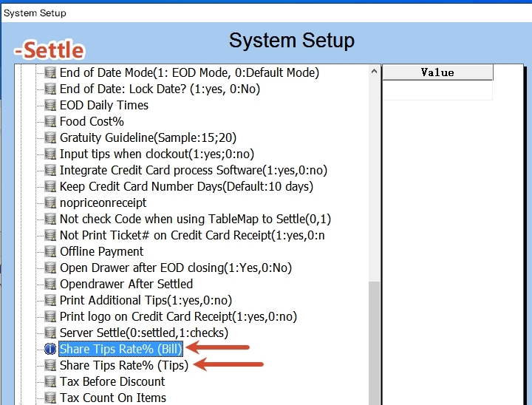Click icon beside Not Print Ticket# on Credit Card Receipt
532x405 pixels.
coord(50,235)
